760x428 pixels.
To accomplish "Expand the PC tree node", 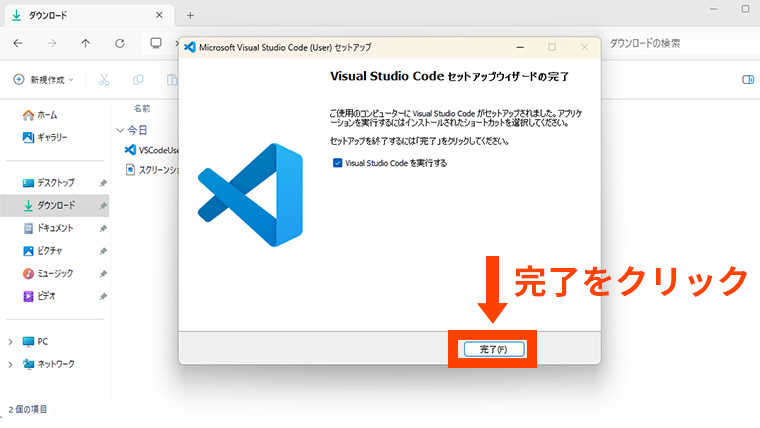I will click(11, 341).
